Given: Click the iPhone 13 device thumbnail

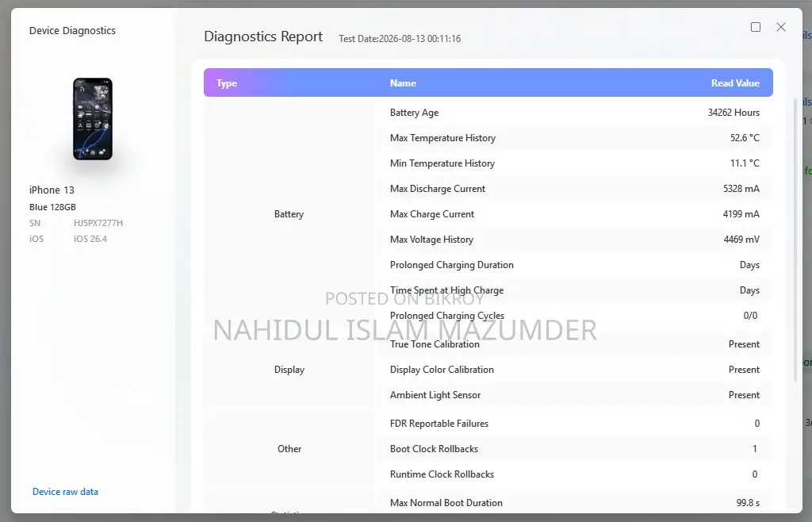Looking at the screenshot, I should point(93,118).
